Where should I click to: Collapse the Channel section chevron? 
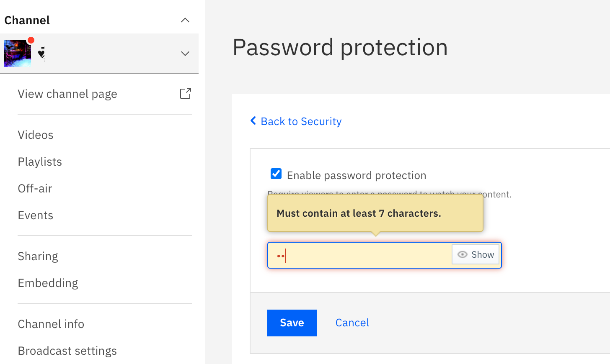click(x=185, y=20)
